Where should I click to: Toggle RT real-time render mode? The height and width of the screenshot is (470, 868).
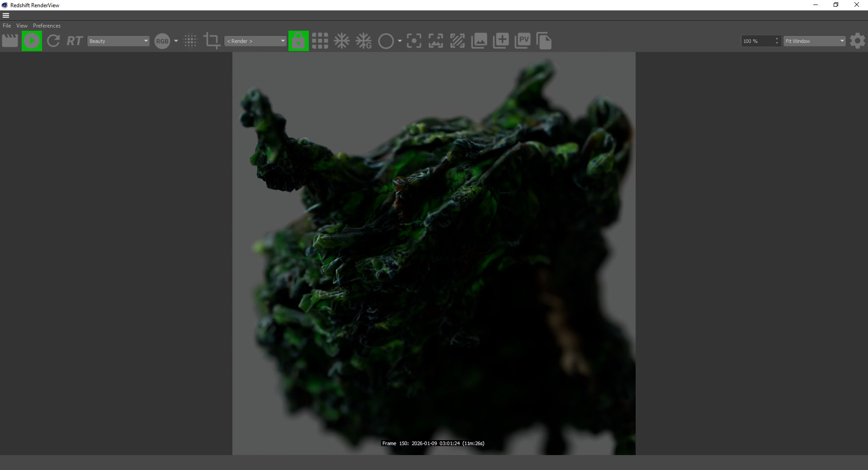tap(75, 41)
